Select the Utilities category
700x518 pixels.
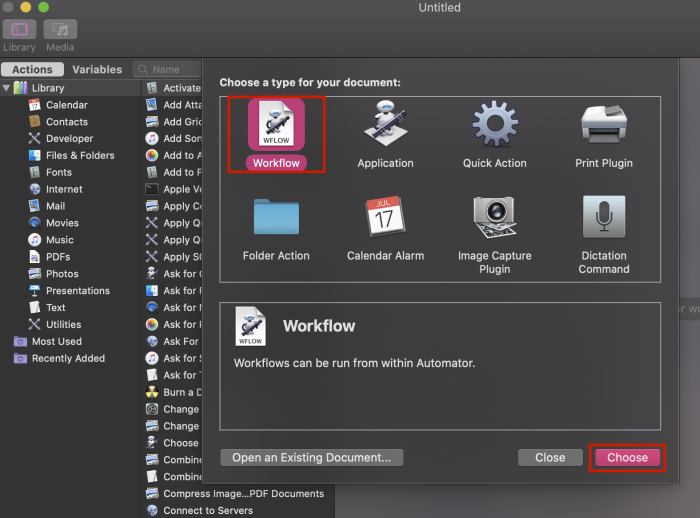point(63,325)
